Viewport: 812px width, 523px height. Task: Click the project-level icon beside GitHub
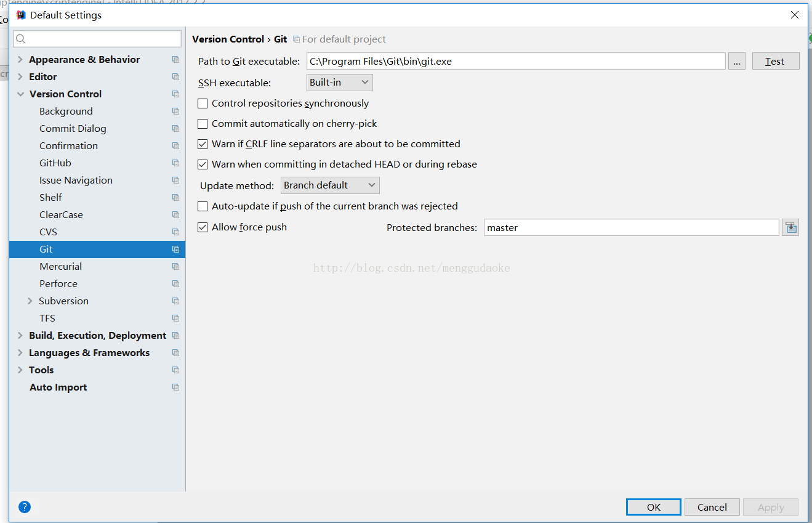175,163
